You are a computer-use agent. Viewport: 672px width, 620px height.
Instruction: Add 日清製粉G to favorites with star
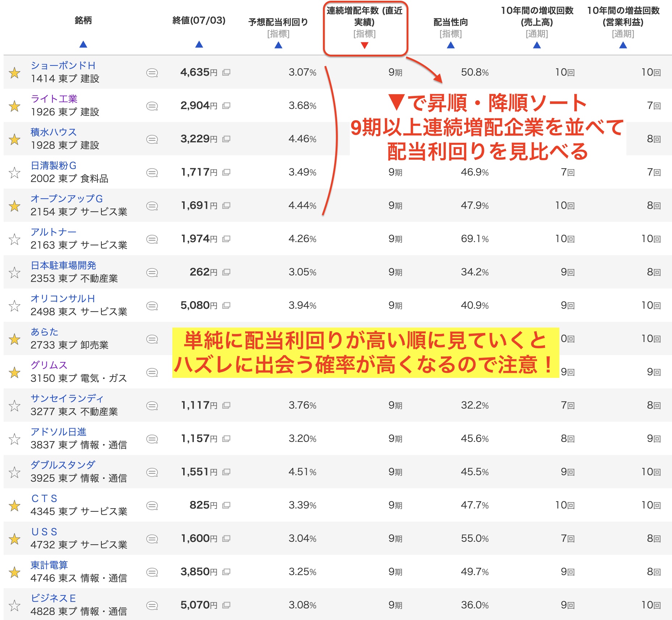(14, 173)
